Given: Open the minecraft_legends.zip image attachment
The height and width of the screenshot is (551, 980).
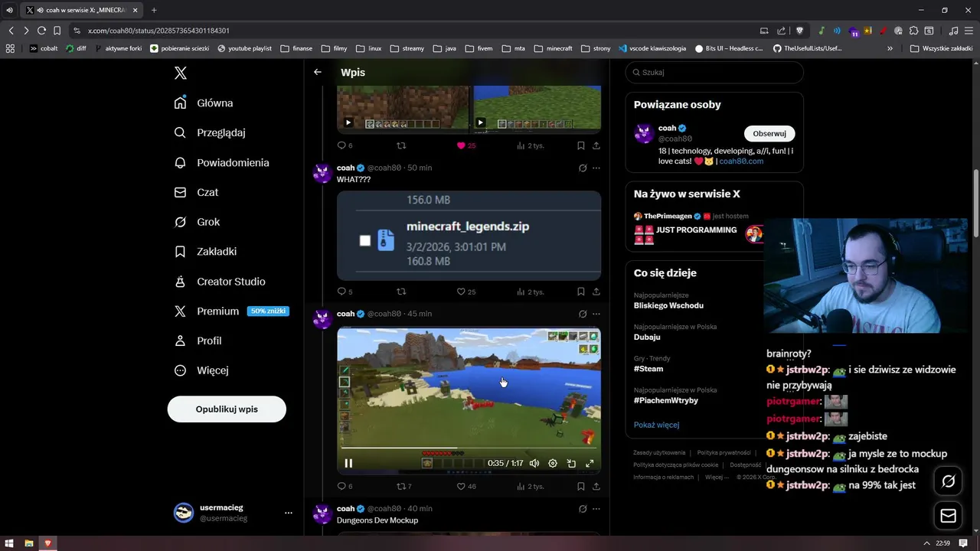Looking at the screenshot, I should [x=469, y=235].
